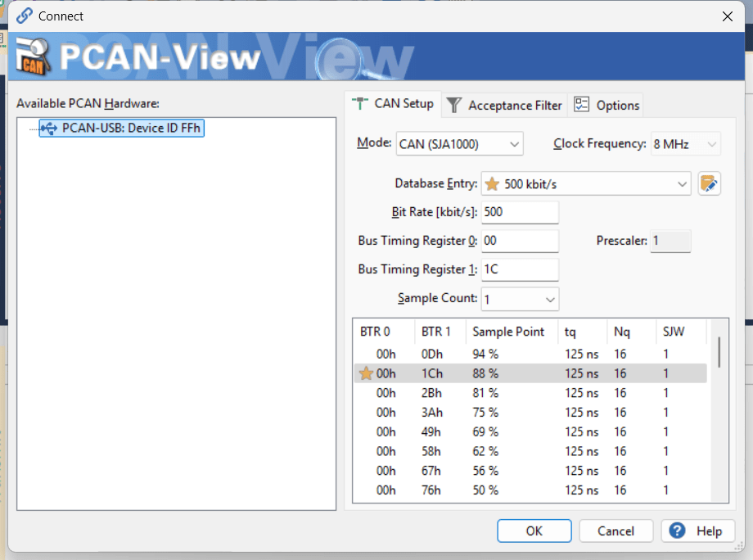Screen dimensions: 753x560
Task: Click the Available PCAN Hardware label
Action: (x=88, y=103)
